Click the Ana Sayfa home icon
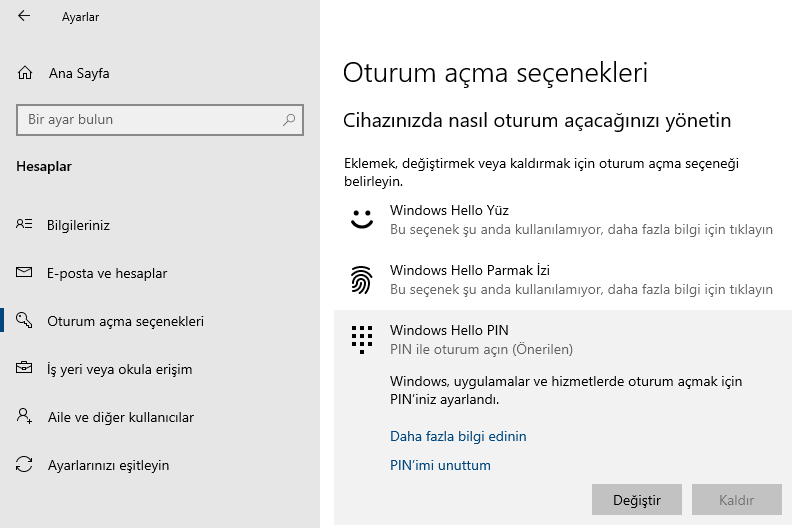803x528 pixels. 25,73
